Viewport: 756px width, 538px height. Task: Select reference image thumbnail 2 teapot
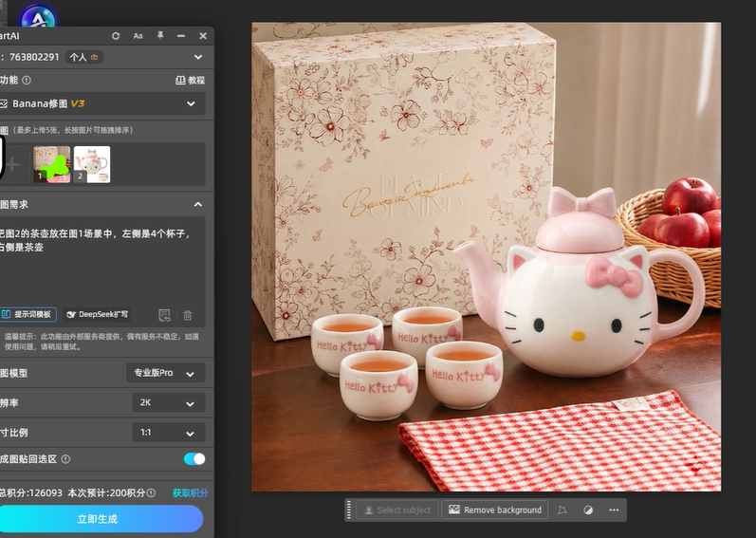click(92, 164)
